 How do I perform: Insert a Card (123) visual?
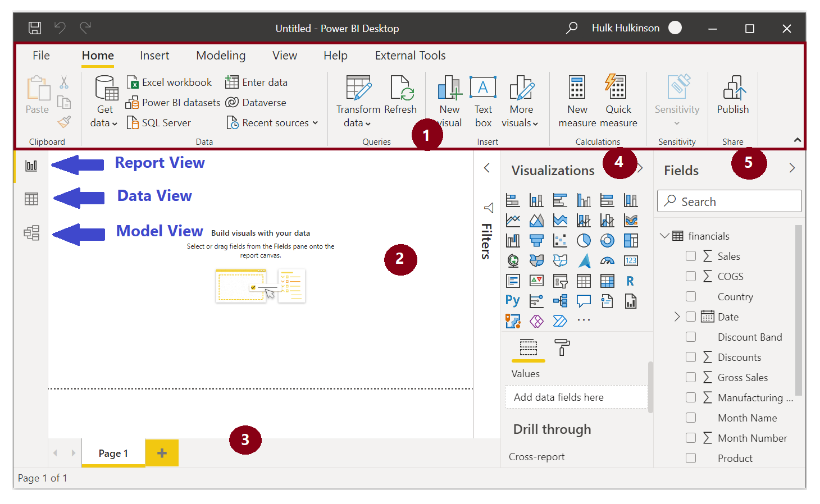tap(631, 260)
